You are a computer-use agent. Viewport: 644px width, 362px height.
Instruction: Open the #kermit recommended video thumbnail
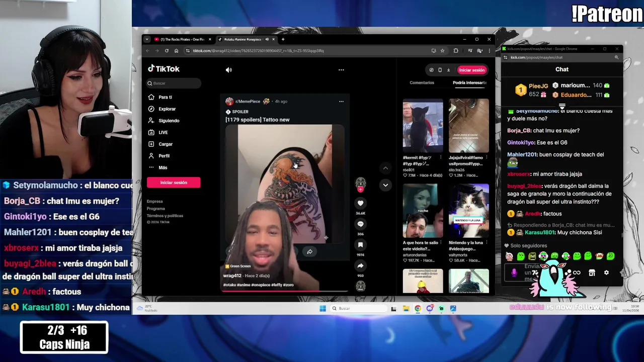[x=423, y=126]
